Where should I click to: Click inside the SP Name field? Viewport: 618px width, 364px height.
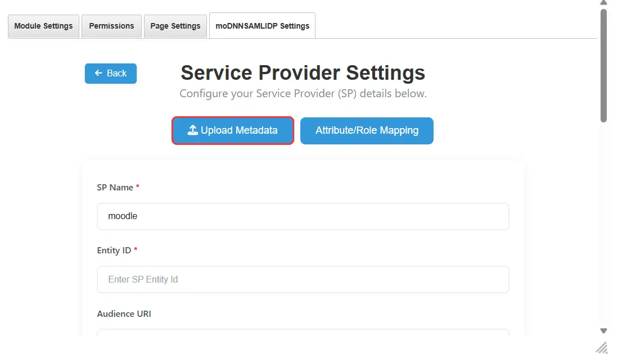tap(303, 216)
